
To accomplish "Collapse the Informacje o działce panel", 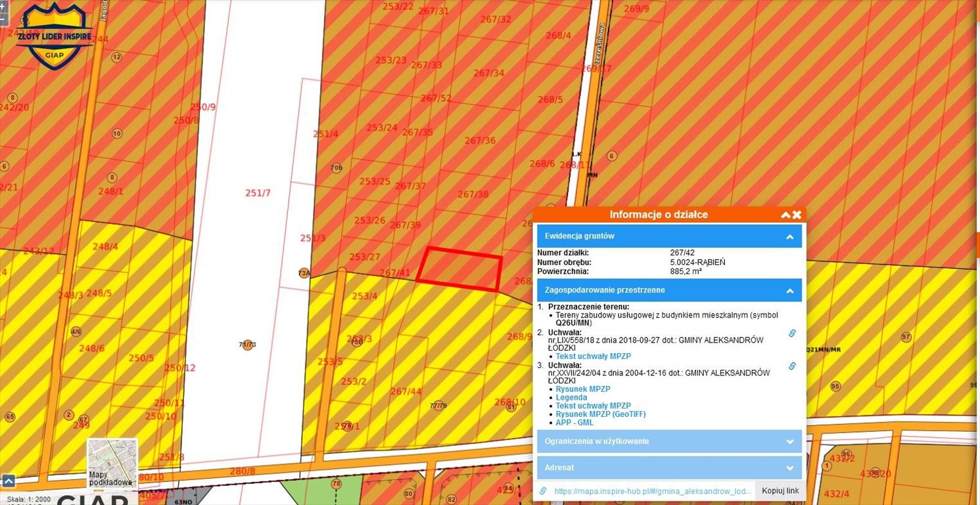I will click(x=785, y=215).
